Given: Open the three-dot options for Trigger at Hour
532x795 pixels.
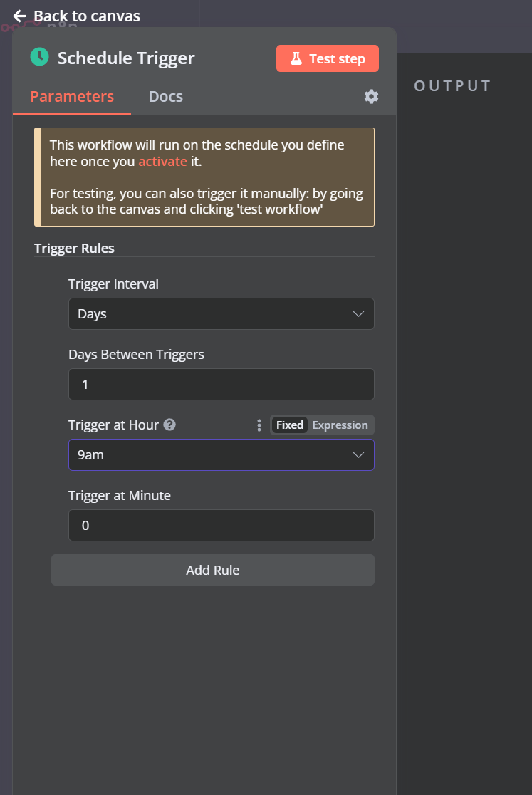Looking at the screenshot, I should pyautogui.click(x=259, y=425).
